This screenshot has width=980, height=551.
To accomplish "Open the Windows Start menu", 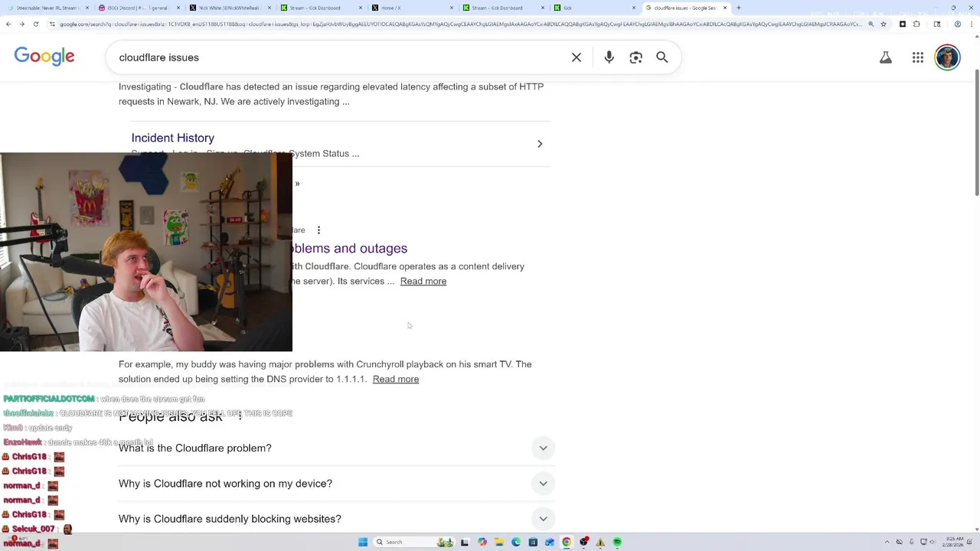I will coord(363,542).
